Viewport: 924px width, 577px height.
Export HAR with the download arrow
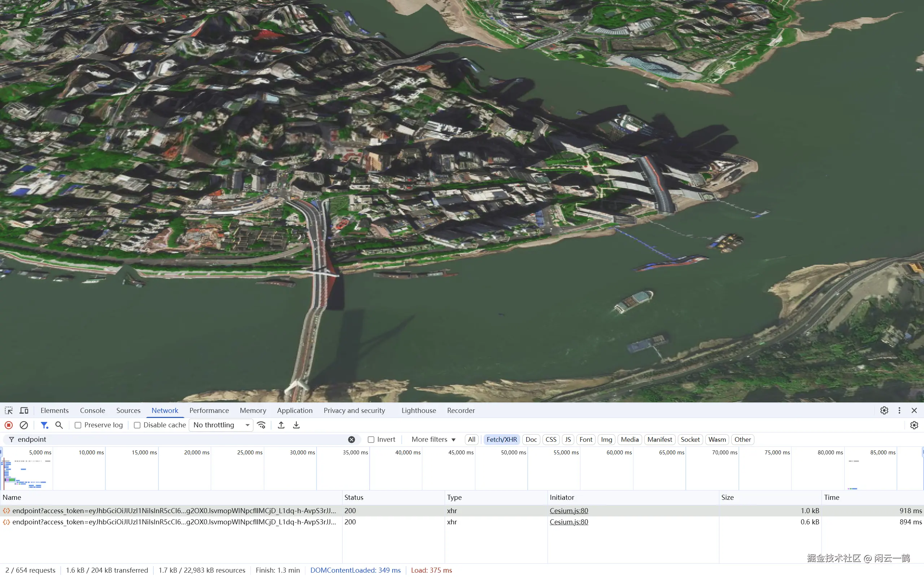(296, 425)
